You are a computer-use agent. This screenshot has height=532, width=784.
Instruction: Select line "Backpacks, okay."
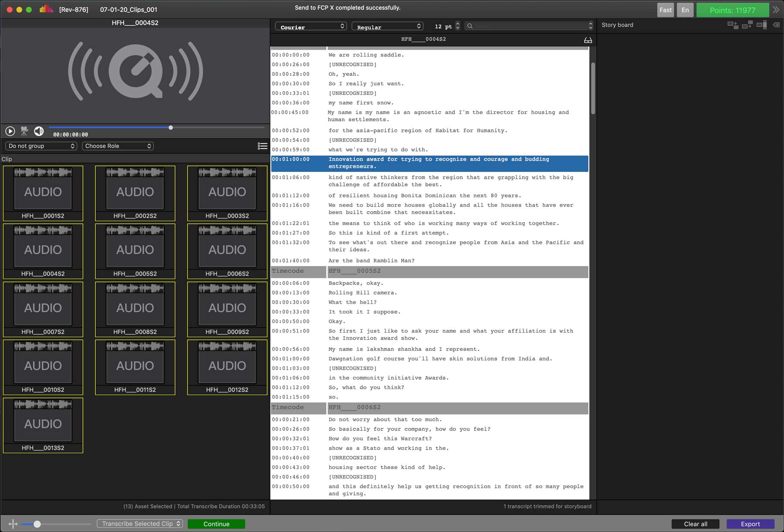(x=356, y=283)
